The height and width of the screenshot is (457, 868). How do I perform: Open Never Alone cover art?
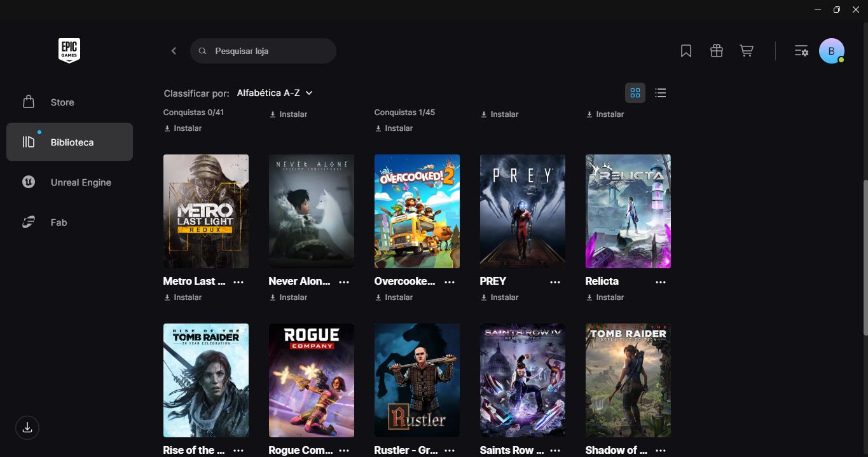pyautogui.click(x=312, y=211)
